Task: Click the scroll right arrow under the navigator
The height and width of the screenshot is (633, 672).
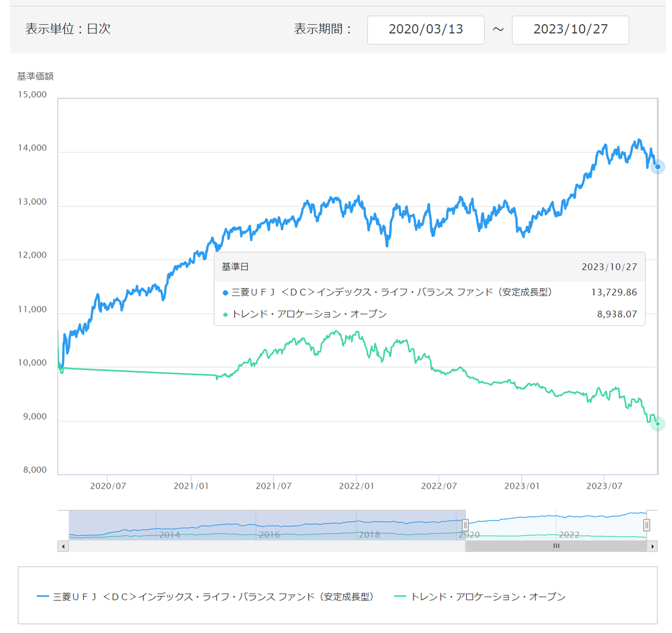Action: (653, 546)
